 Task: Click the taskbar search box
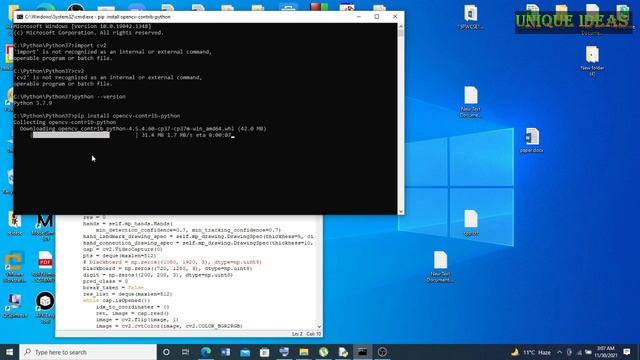tap(88, 352)
